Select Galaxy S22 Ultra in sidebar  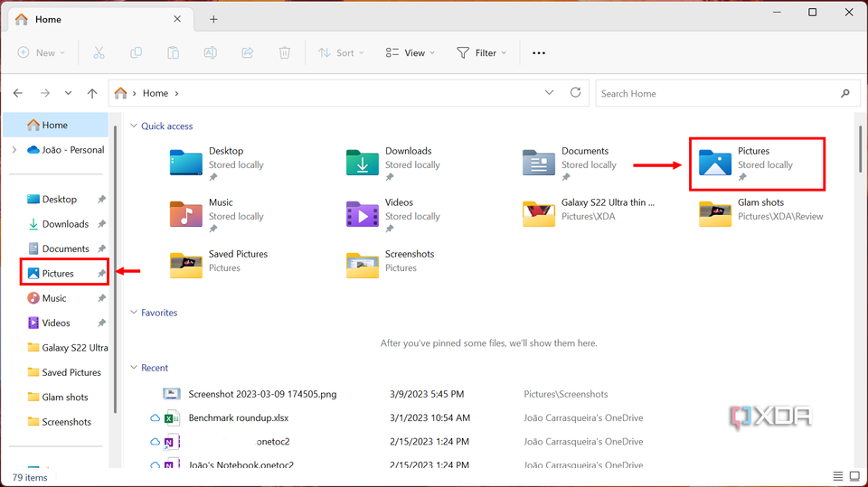68,348
